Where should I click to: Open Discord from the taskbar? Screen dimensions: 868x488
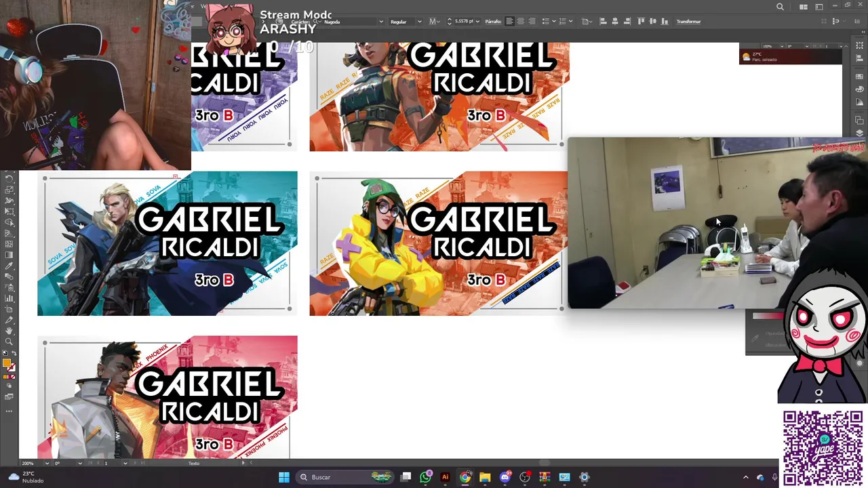pyautogui.click(x=505, y=477)
